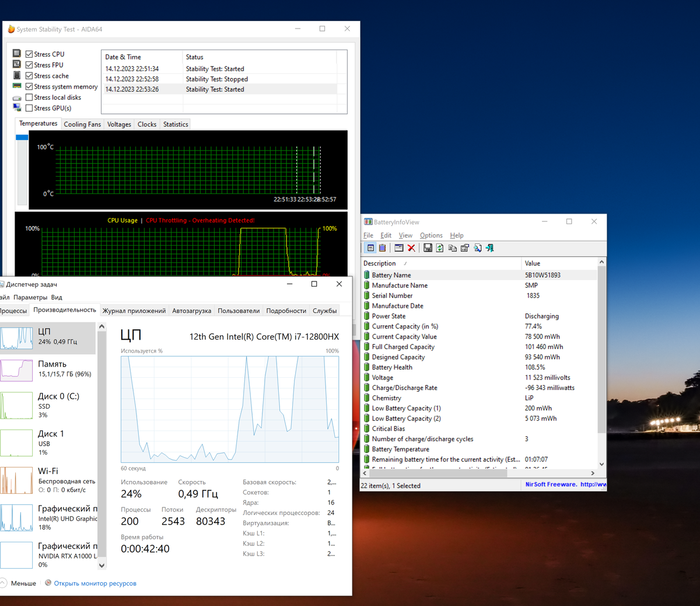Switch to the battery log view toolbar icon
This screenshot has height=606, width=700.
point(383,248)
